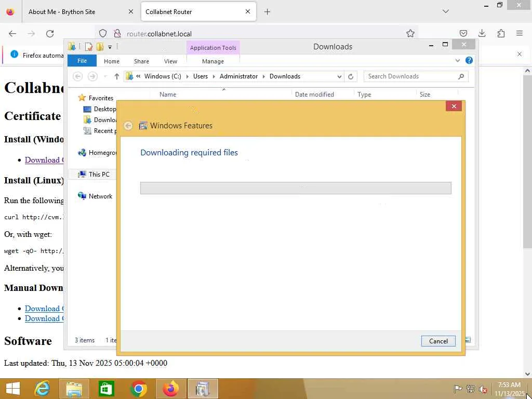The height and width of the screenshot is (399, 532).
Task: Select the Application Tools contextual tab
Action: pyautogui.click(x=213, y=47)
